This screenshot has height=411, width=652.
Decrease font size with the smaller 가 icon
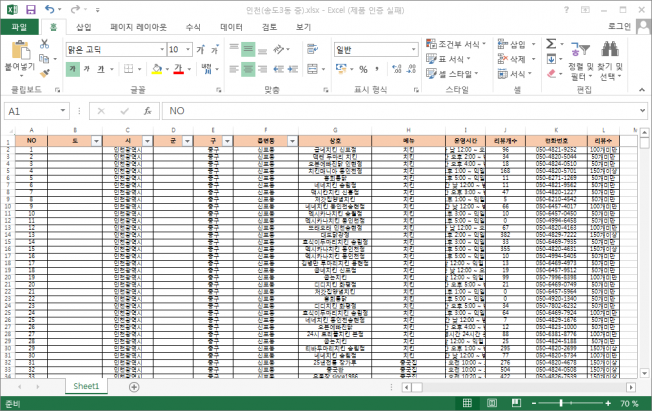point(215,50)
